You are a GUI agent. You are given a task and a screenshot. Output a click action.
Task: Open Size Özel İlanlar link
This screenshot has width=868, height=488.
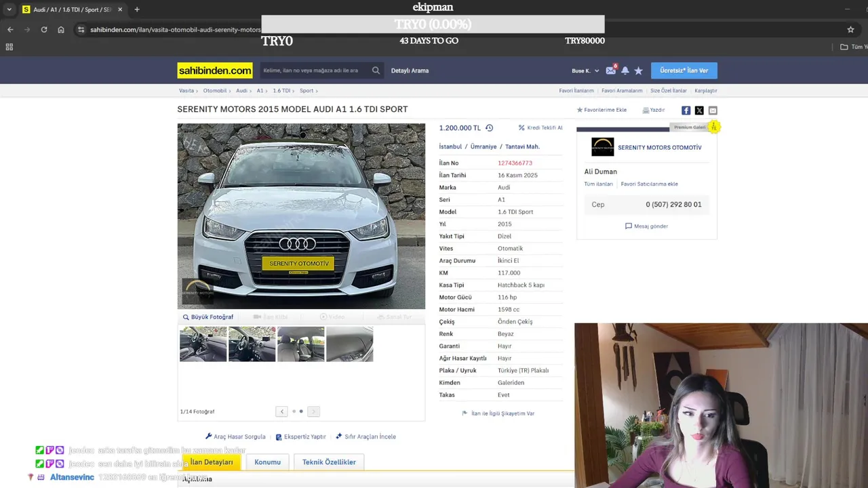click(669, 91)
